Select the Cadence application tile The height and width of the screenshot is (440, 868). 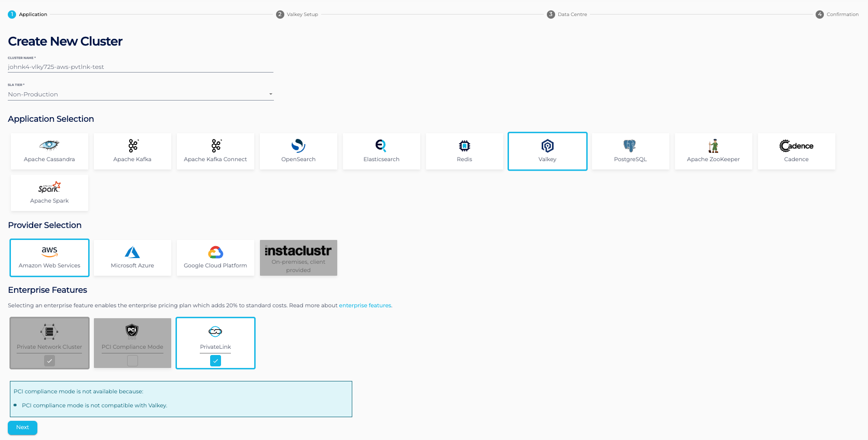coord(796,151)
